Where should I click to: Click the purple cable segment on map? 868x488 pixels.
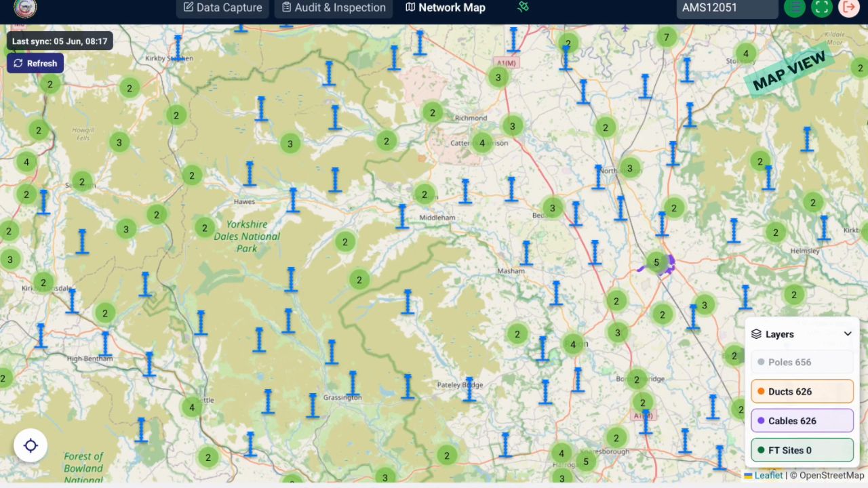[x=671, y=264]
